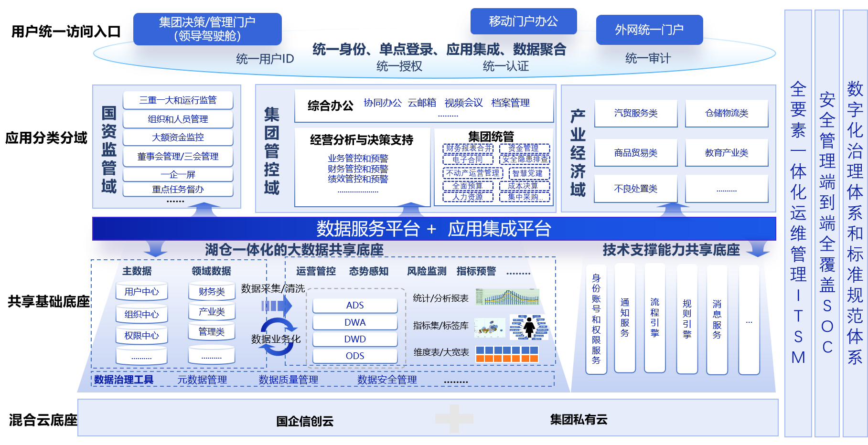
Task: Click the 权限中心 cylinder
Action: click(x=141, y=335)
